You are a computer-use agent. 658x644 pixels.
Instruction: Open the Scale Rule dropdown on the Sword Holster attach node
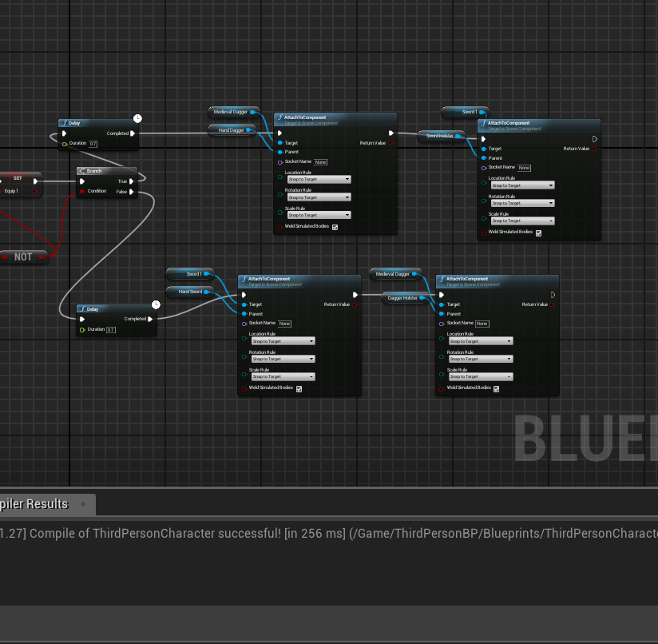pos(522,221)
